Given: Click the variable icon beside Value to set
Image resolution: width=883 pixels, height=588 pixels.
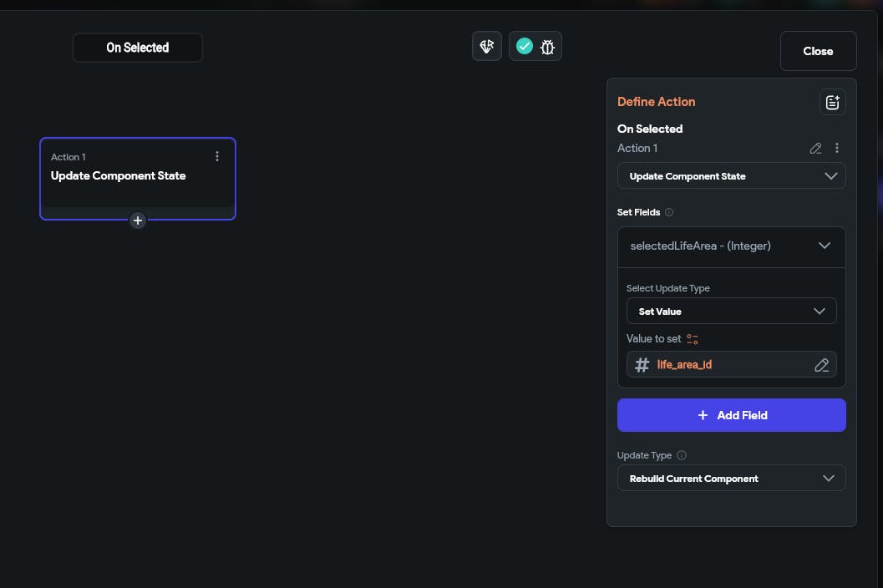Looking at the screenshot, I should [693, 339].
